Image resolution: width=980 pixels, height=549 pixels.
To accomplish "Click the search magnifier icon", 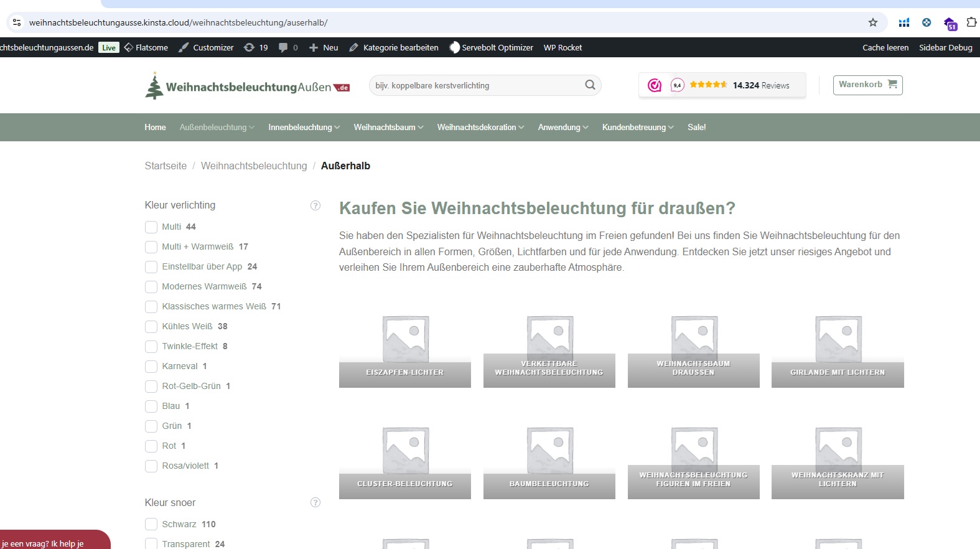I will point(590,85).
